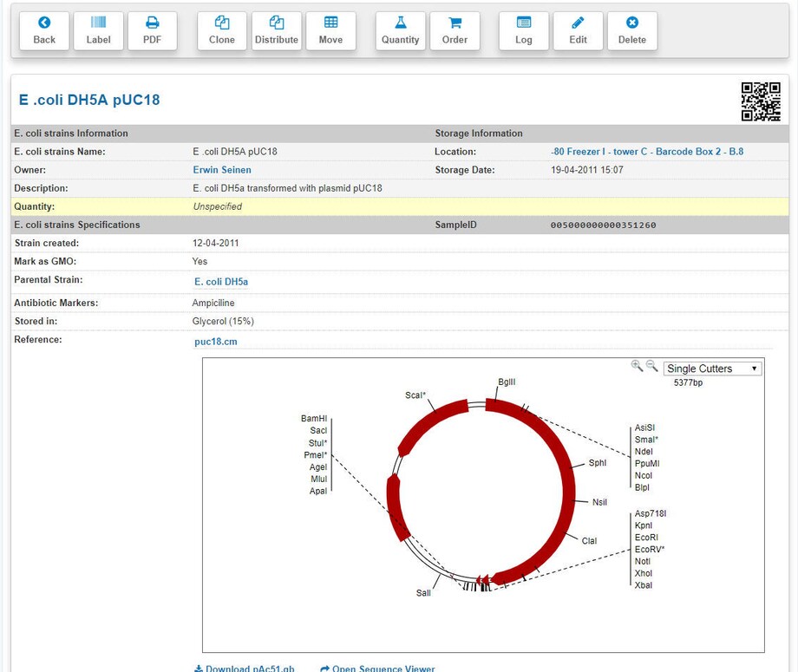The image size is (798, 672).
Task: Click the SampleID number value
Action: [x=603, y=225]
